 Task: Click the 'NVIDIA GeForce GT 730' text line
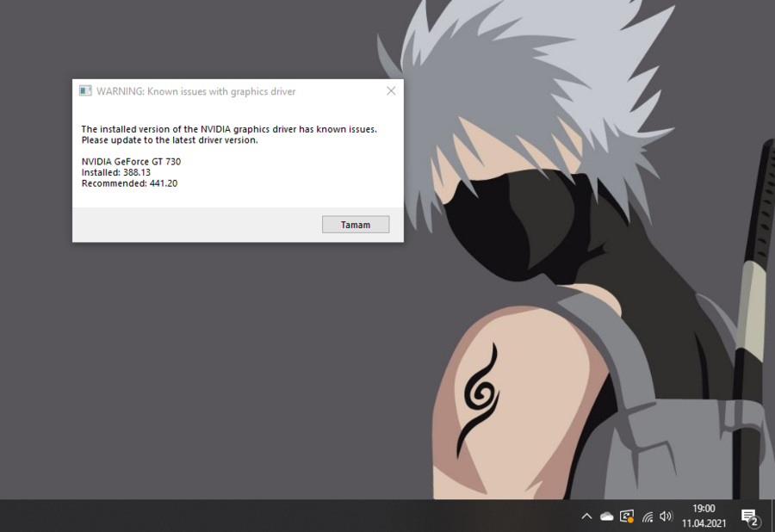(x=131, y=162)
